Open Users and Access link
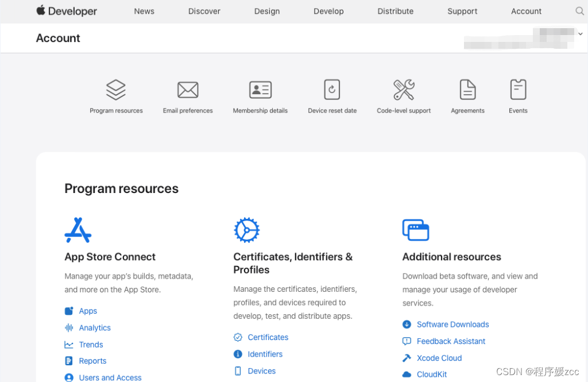The width and height of the screenshot is (588, 382). point(110,377)
